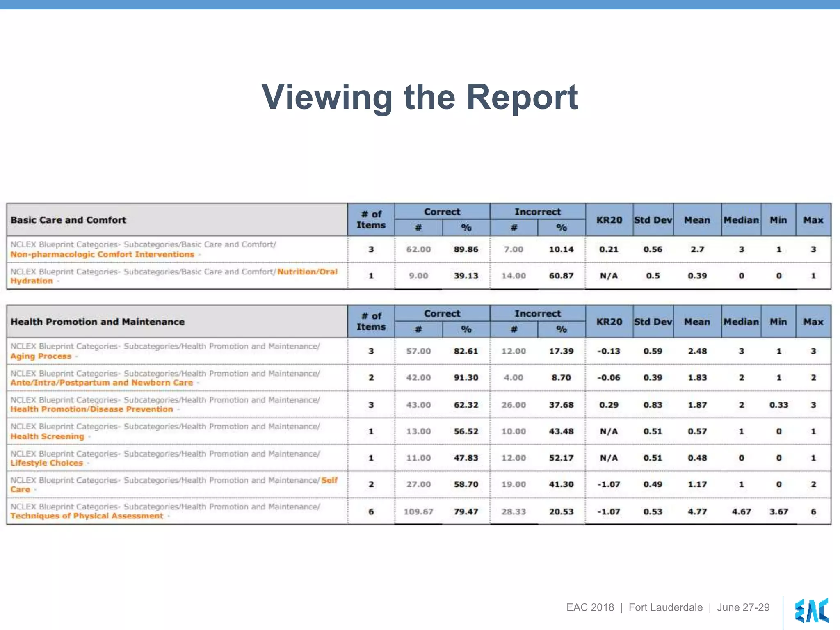840x630 pixels.
Task: Click the Lifestyle Choices link
Action: pyautogui.click(x=47, y=463)
